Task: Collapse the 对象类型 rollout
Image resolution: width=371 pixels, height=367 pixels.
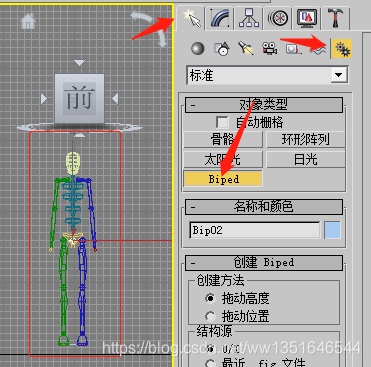Action: pos(264,105)
